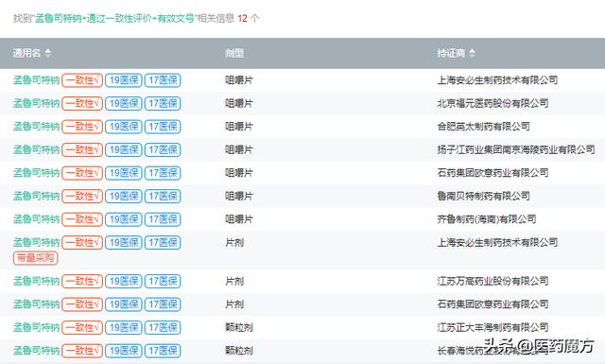Select 上海安必生制药 in the 咀嚼片 row

click(x=497, y=80)
